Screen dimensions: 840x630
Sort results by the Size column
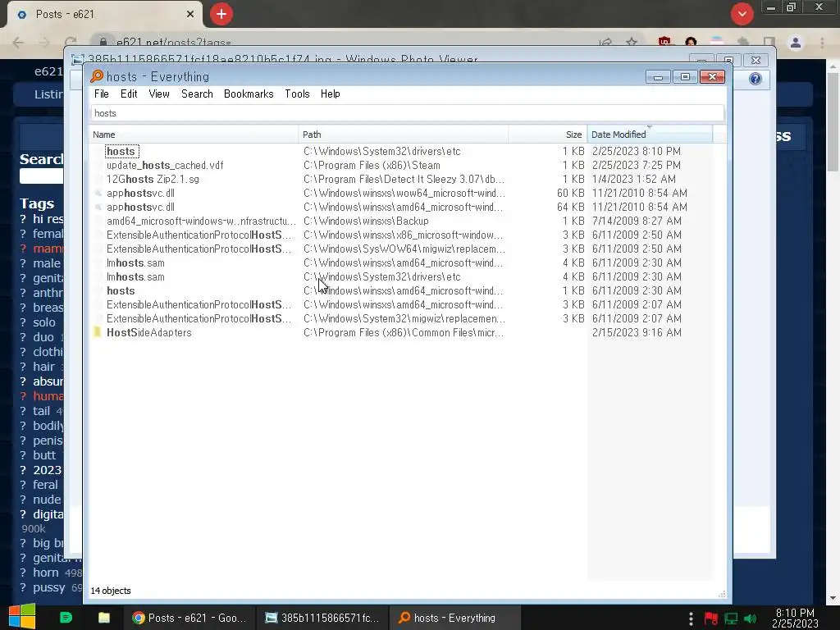point(547,135)
